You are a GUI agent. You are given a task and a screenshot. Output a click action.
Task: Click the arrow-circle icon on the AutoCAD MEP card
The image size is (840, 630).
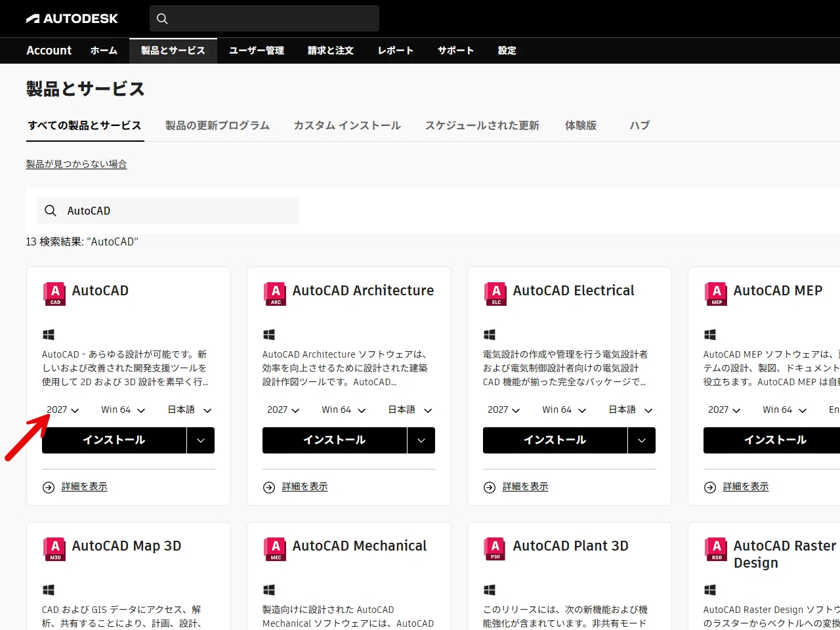pos(710,488)
